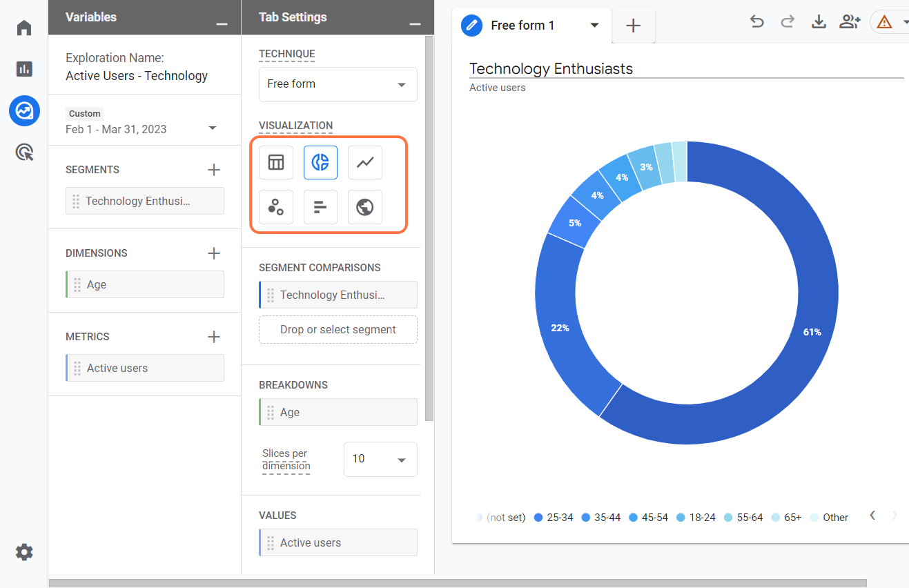Click Drop or select segment box
This screenshot has width=909, height=588.
point(338,330)
